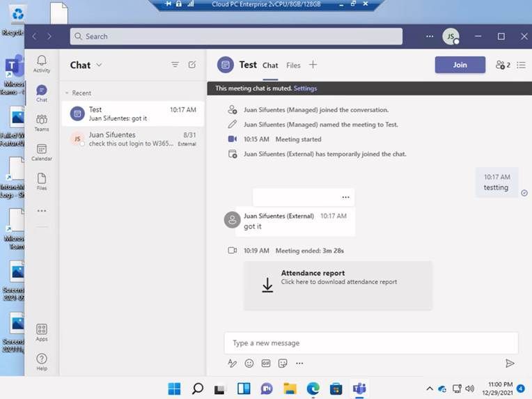The width and height of the screenshot is (532, 399).
Task: Open the JS profile avatar menu
Action: click(451, 36)
